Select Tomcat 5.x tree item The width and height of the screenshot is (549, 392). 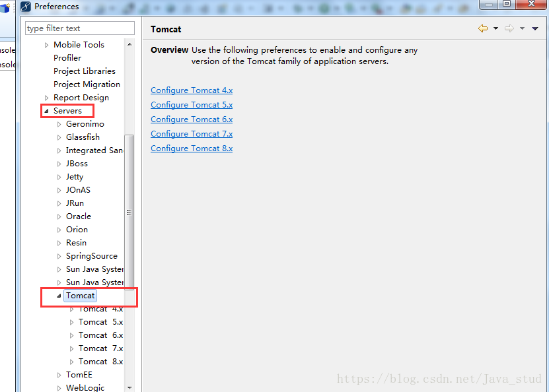[x=101, y=322]
